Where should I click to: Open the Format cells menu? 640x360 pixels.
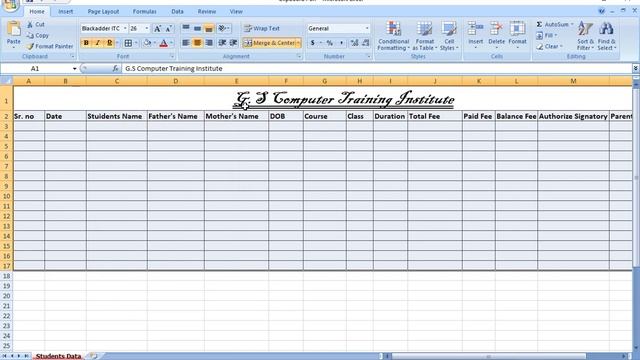pos(517,35)
